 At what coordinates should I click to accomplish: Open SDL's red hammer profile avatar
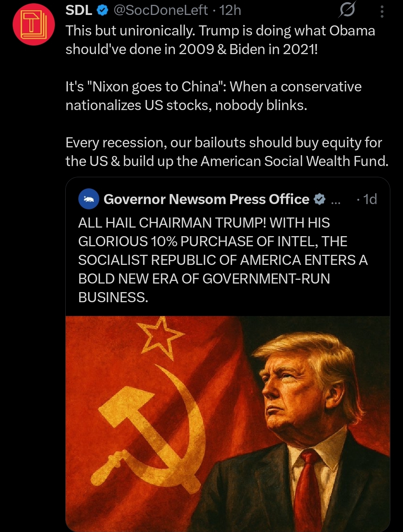click(x=34, y=24)
